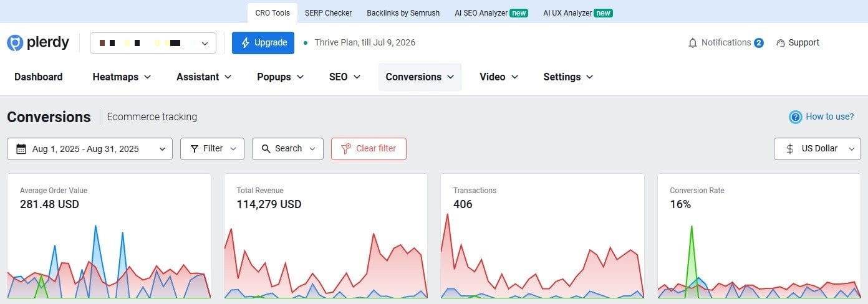The height and width of the screenshot is (304, 868).
Task: Click the Support headset icon
Action: tap(780, 43)
